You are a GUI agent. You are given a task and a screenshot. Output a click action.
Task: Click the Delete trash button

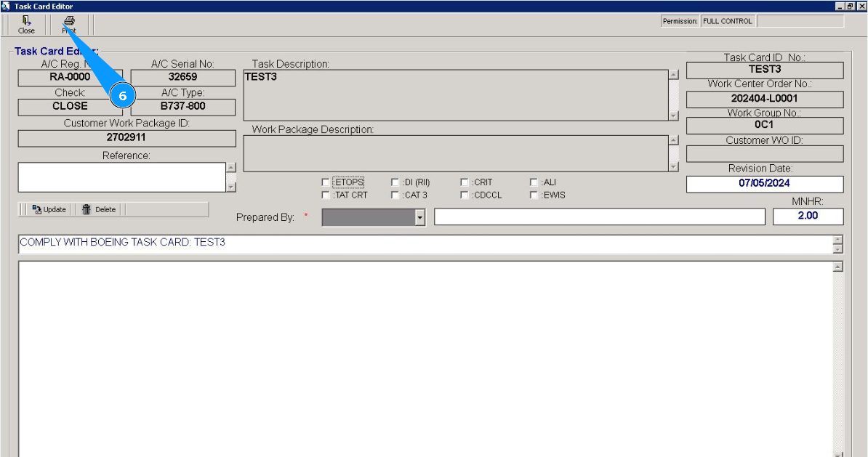99,210
